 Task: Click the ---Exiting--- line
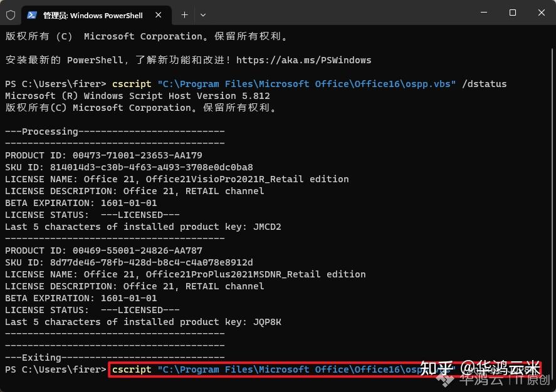[x=115, y=358]
